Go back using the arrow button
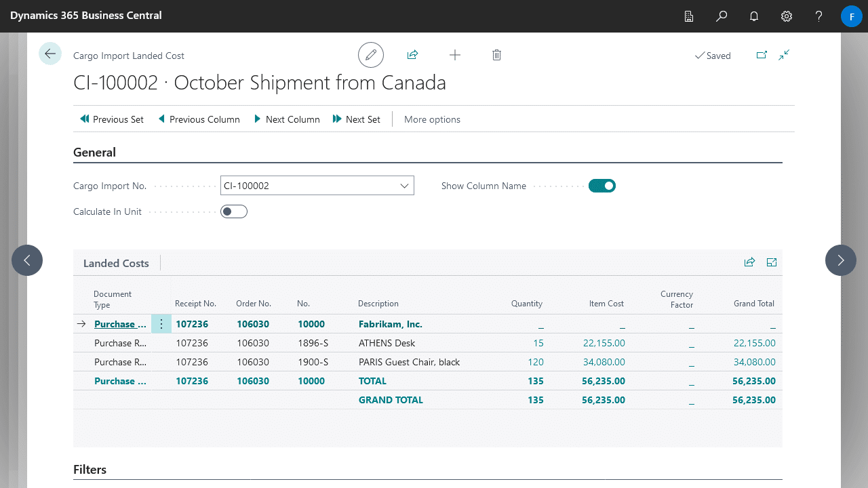Viewport: 868px width, 488px height. (x=50, y=54)
